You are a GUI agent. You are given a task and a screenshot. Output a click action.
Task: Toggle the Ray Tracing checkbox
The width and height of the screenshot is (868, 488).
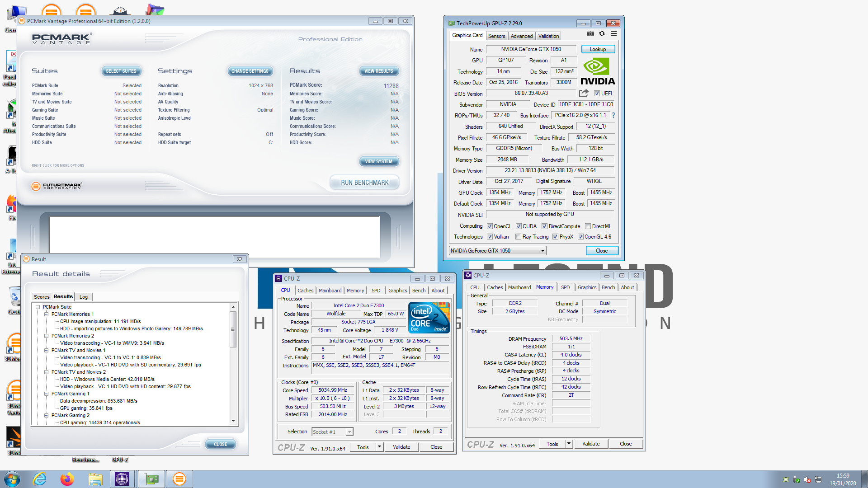519,237
